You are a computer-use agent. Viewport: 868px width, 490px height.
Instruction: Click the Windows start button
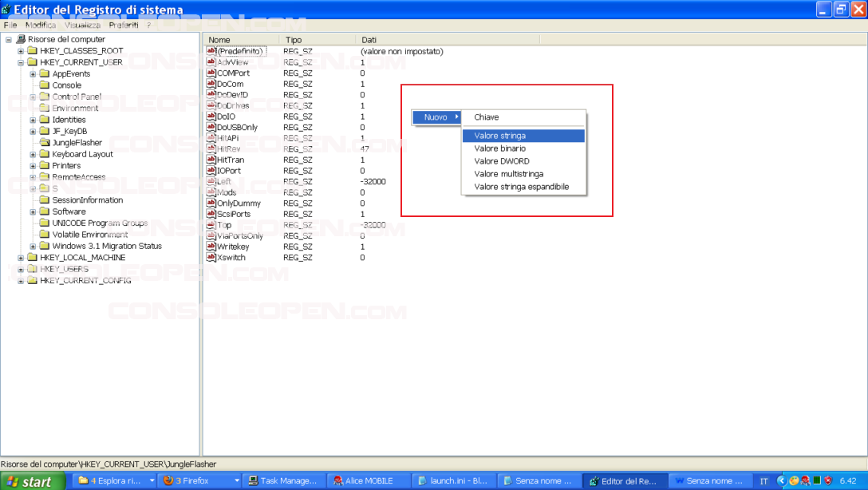click(30, 481)
